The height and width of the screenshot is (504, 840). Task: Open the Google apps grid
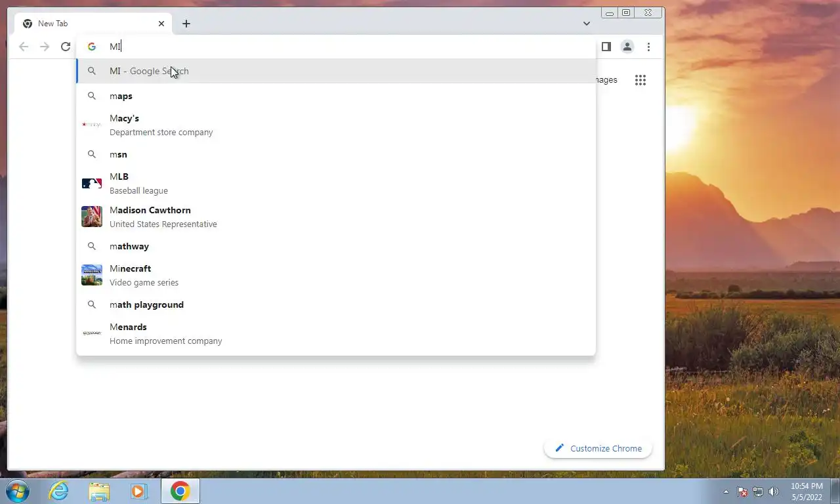coord(640,80)
